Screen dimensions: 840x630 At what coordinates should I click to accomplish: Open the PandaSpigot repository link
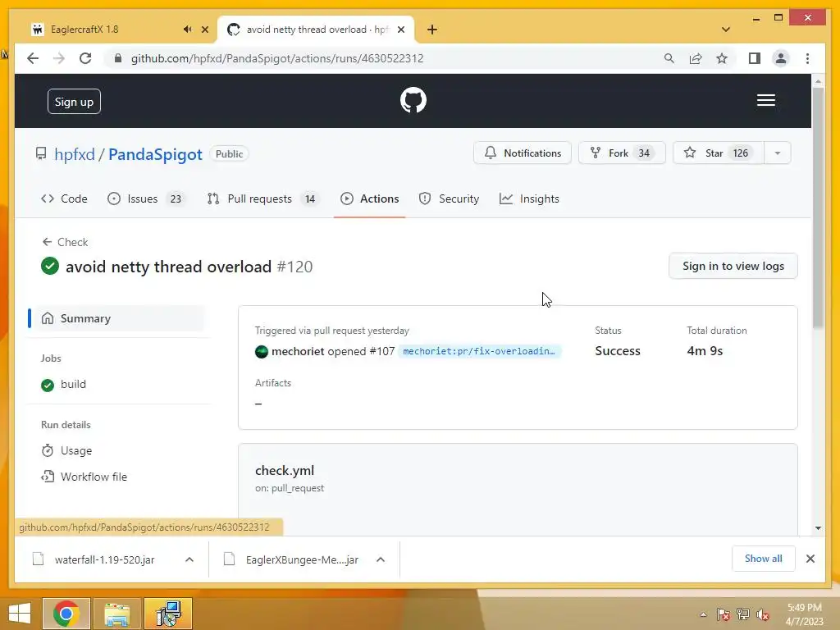[155, 154]
